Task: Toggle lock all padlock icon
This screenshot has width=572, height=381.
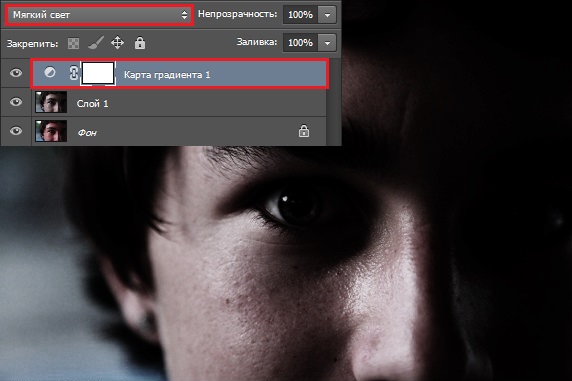Action: [x=140, y=43]
